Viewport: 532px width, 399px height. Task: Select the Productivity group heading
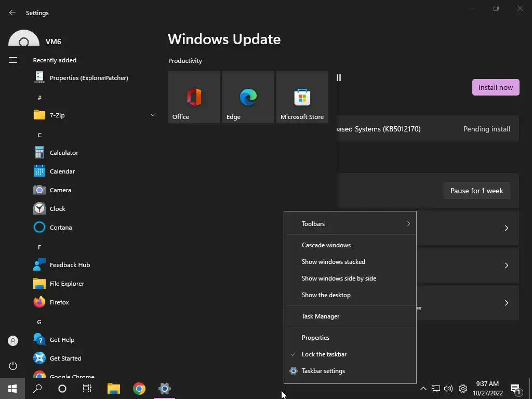point(185,61)
